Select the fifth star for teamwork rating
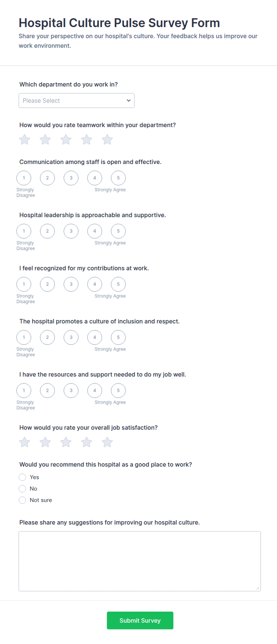Image resolution: width=277 pixels, height=644 pixels. pyautogui.click(x=107, y=140)
